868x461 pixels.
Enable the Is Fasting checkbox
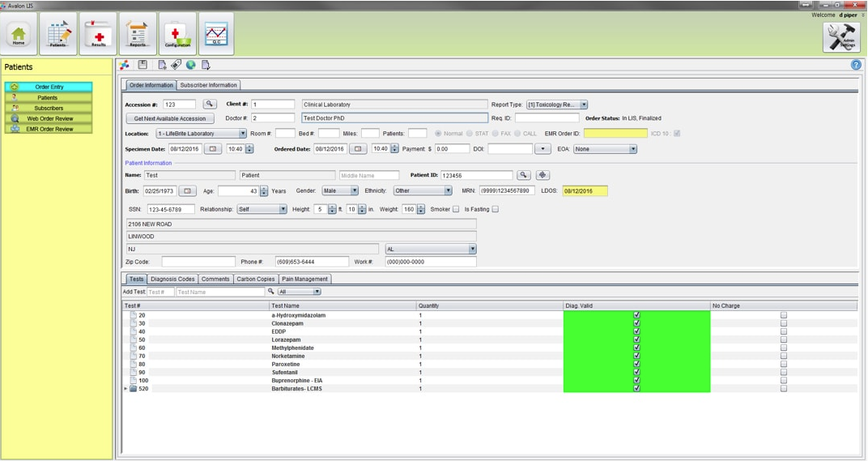pos(496,210)
